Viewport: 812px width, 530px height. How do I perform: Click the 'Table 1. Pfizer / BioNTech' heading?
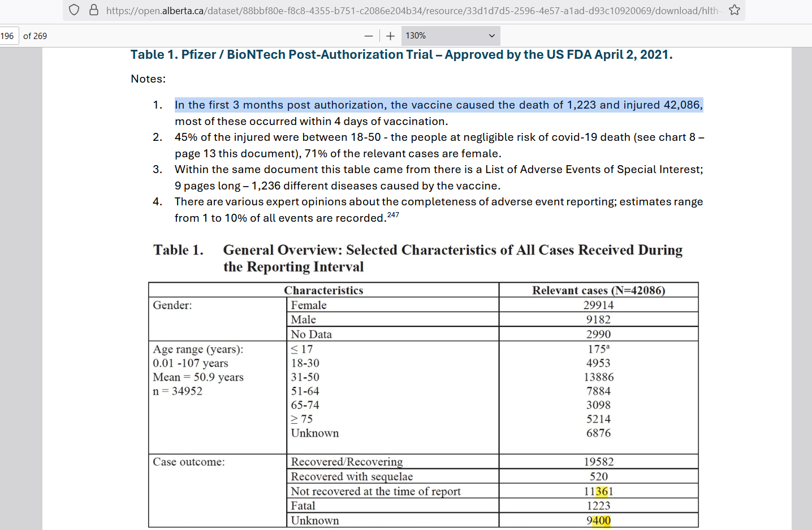pyautogui.click(x=401, y=54)
